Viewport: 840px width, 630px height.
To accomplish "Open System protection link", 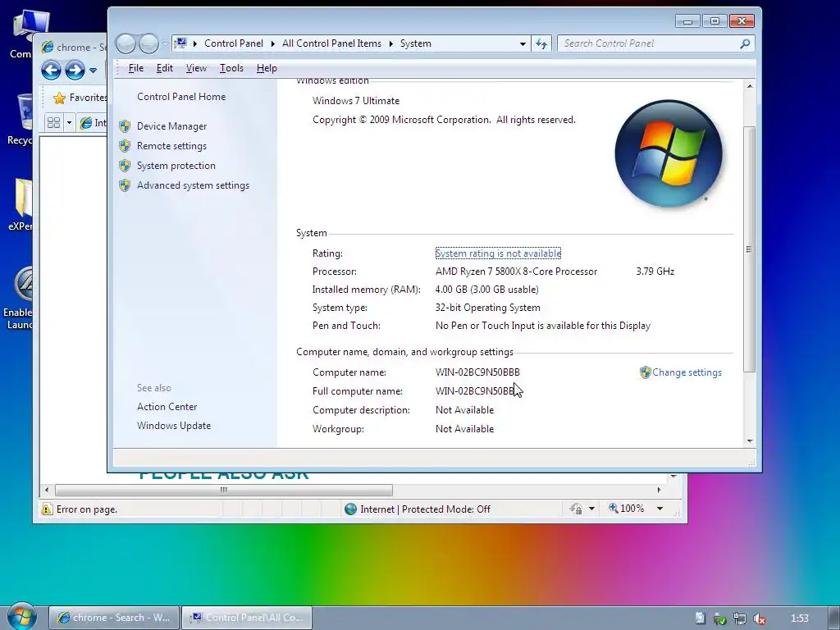I will [176, 166].
